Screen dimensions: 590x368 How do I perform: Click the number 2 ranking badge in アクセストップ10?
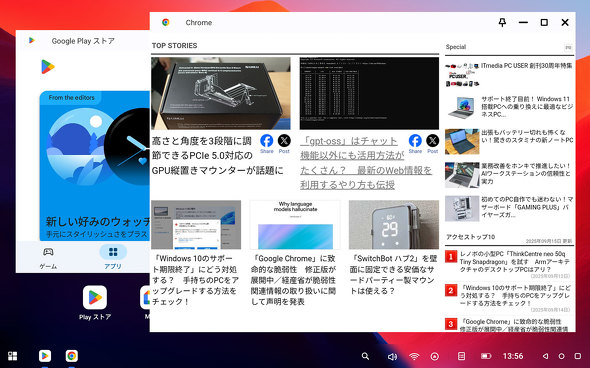(x=451, y=290)
